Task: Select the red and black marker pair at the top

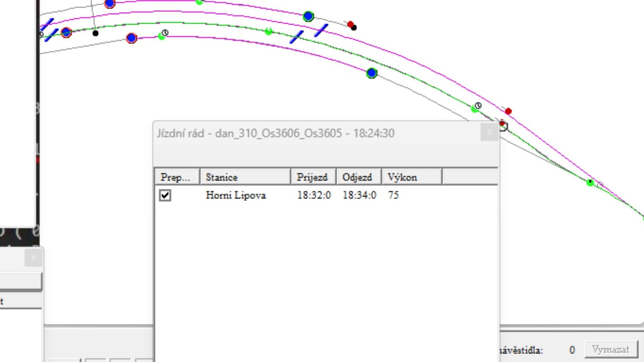Action: click(352, 26)
